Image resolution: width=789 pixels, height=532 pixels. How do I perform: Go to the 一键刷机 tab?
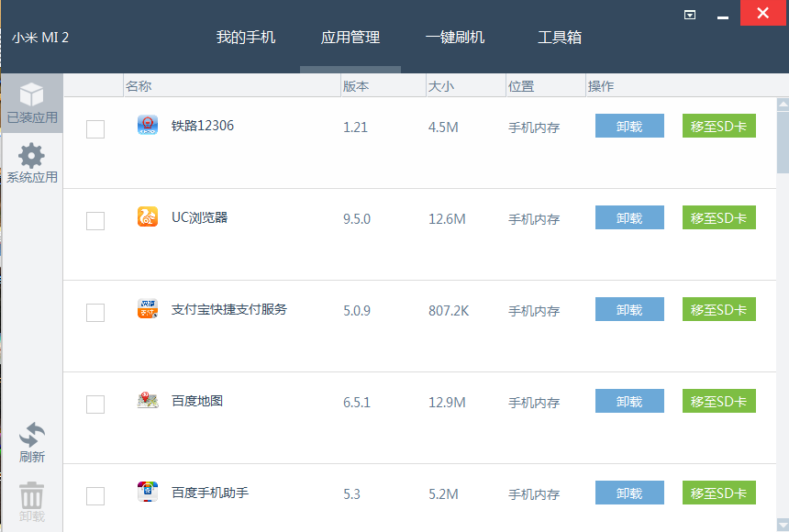pos(455,38)
